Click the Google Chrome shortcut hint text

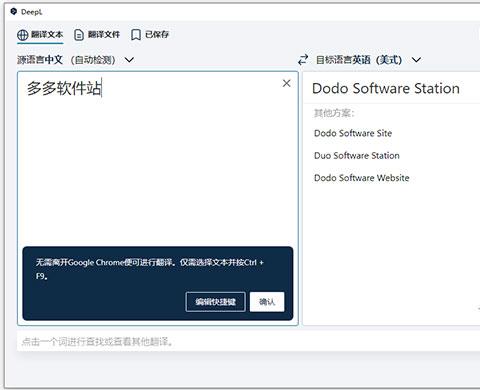click(x=150, y=269)
